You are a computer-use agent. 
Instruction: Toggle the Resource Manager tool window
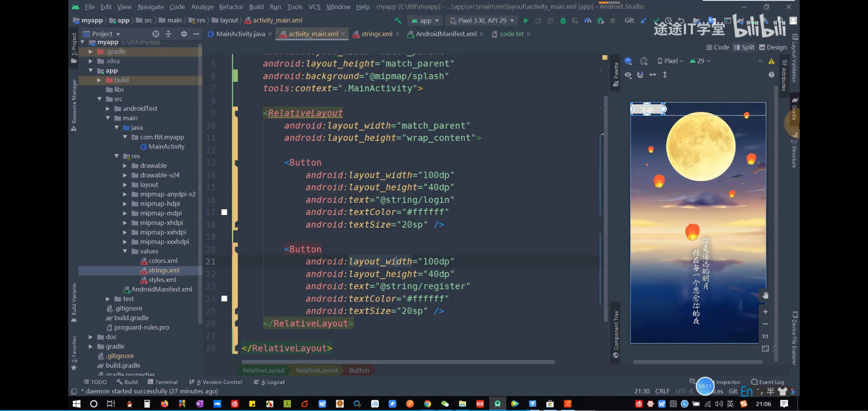[74, 105]
